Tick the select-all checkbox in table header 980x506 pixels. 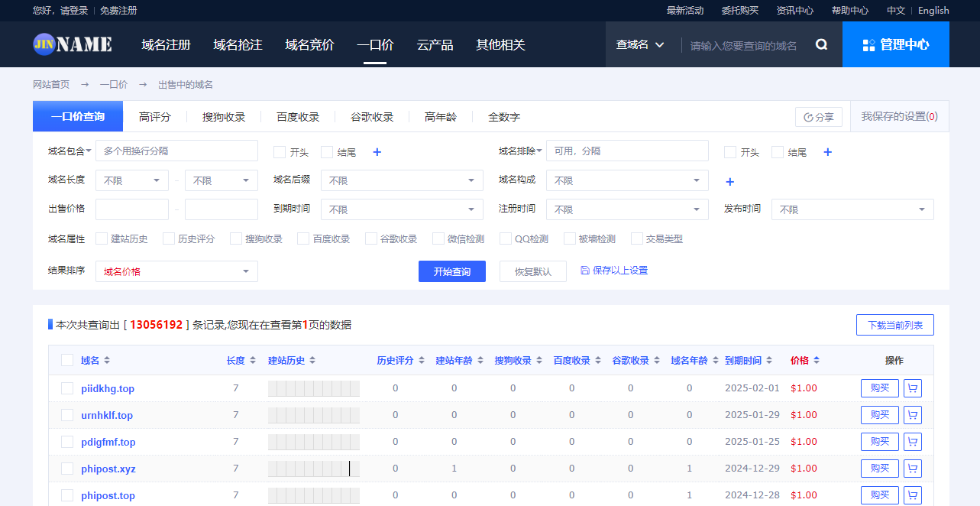point(67,360)
